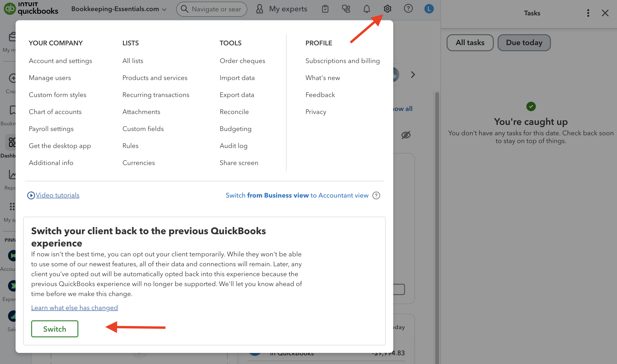
Task: Click the right chevron arrow beside avatar
Action: point(413,75)
